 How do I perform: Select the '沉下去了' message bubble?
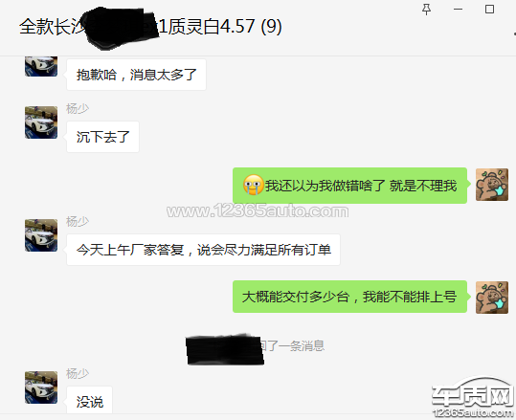point(103,137)
